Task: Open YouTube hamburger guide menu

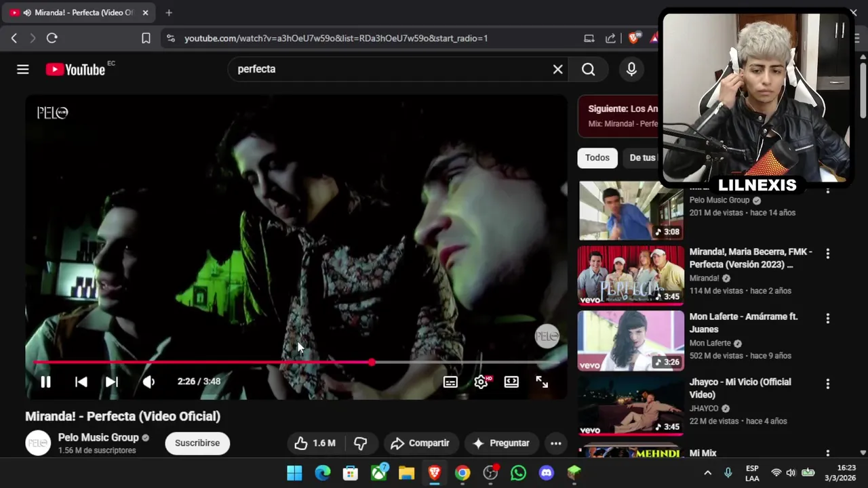Action: [23, 69]
